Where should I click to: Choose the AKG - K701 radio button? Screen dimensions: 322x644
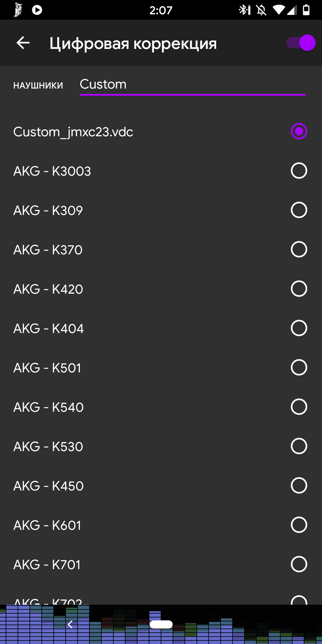coord(299,564)
